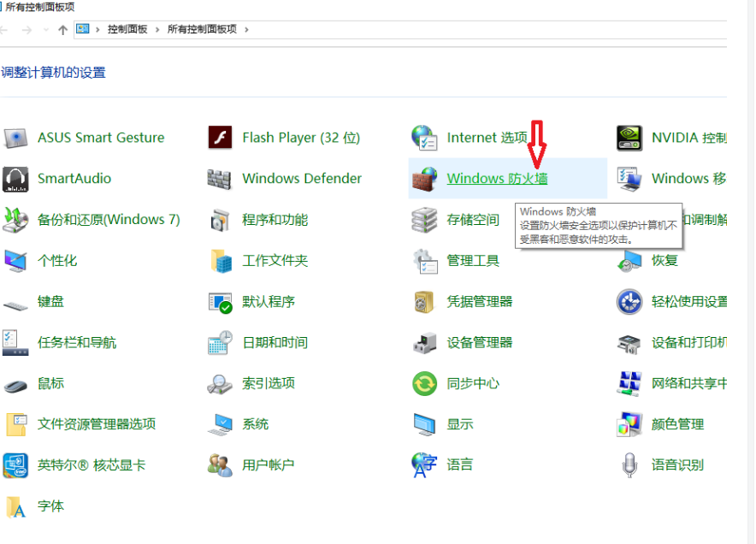Click the empty area of the address bar field

(x=487, y=29)
